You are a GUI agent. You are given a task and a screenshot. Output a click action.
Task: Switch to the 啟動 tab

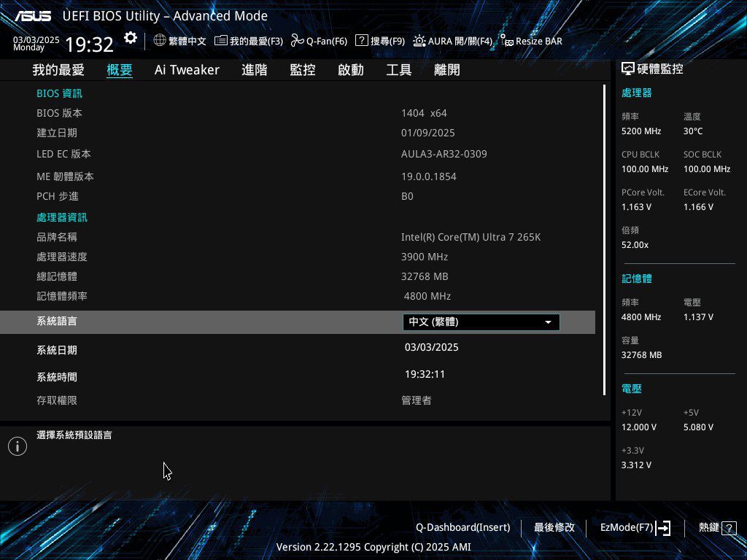pyautogui.click(x=351, y=70)
